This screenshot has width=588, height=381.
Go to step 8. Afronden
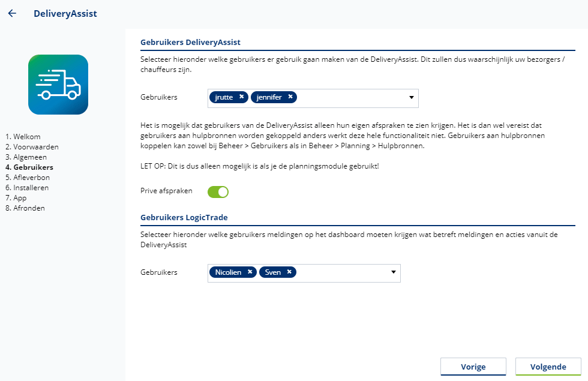tap(25, 208)
